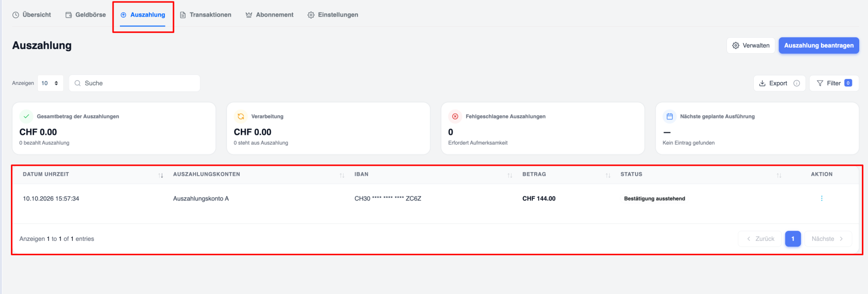
Task: Click Erfordert Aufmerksamkeit text
Action: (x=478, y=143)
